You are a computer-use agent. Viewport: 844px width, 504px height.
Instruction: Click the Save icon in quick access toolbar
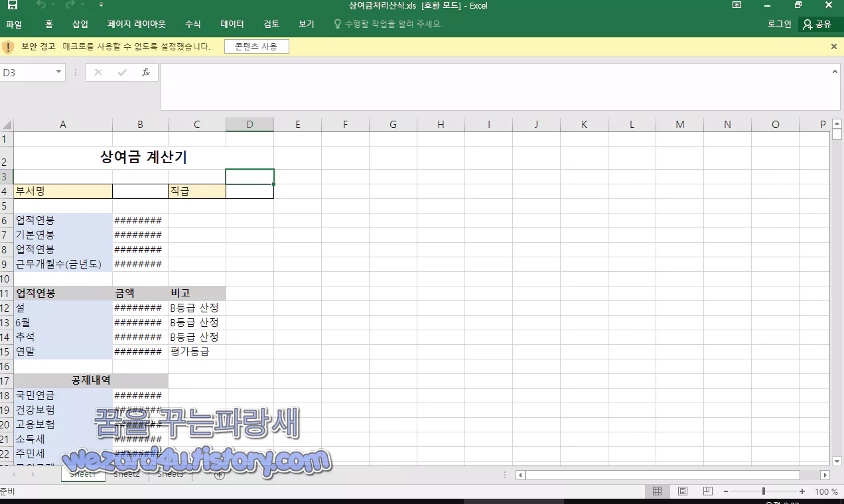pyautogui.click(x=13, y=5)
